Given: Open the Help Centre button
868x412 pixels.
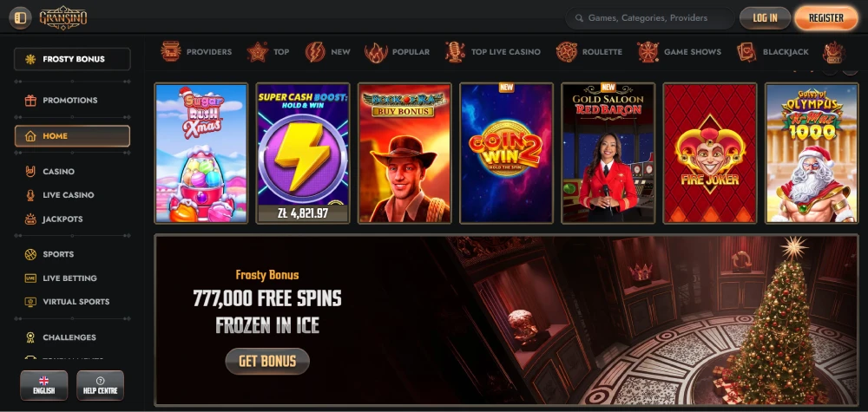Looking at the screenshot, I should click(100, 385).
